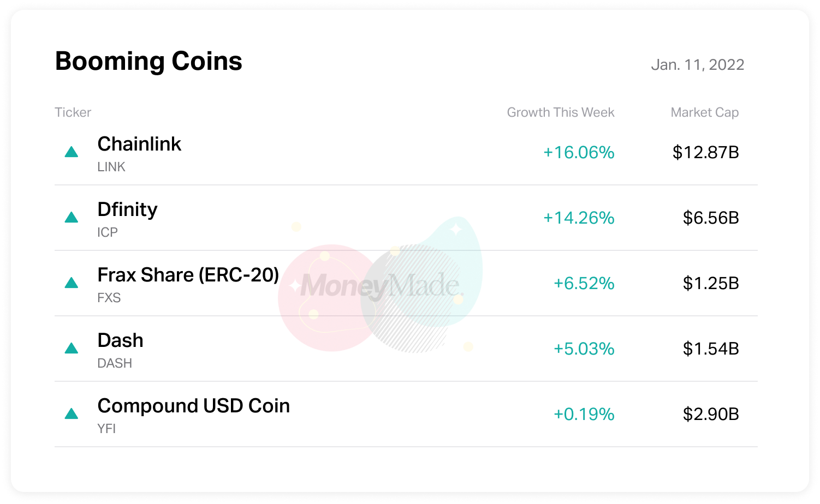Open Compound USD Coin entry
The width and height of the screenshot is (820, 504).
193,406
